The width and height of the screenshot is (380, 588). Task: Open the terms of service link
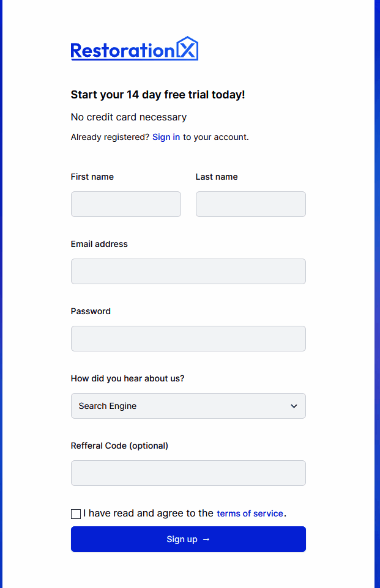click(x=250, y=513)
